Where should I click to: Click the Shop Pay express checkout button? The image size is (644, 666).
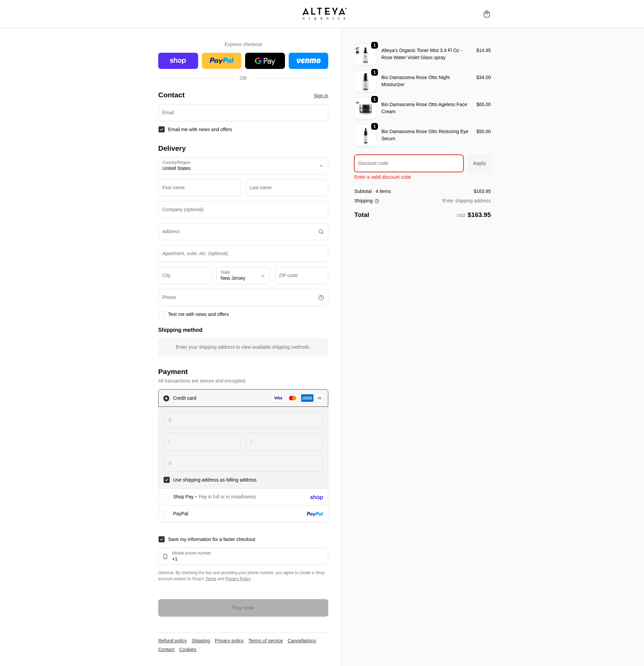pos(178,60)
